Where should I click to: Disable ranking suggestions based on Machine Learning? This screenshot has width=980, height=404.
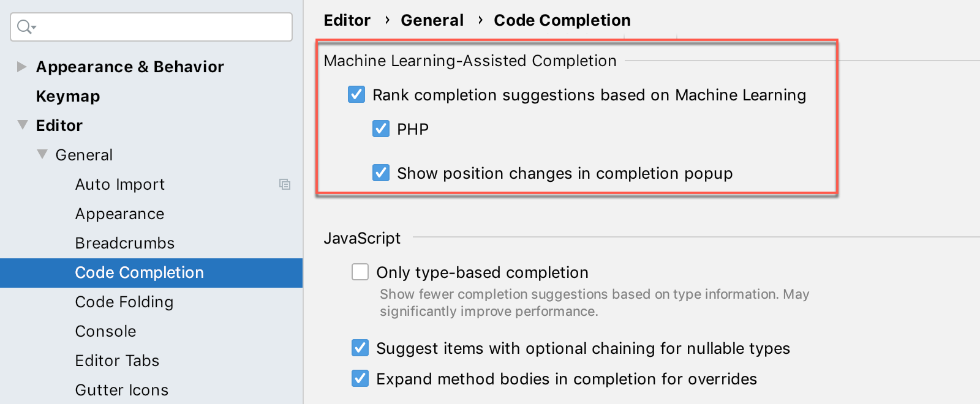[x=356, y=94]
